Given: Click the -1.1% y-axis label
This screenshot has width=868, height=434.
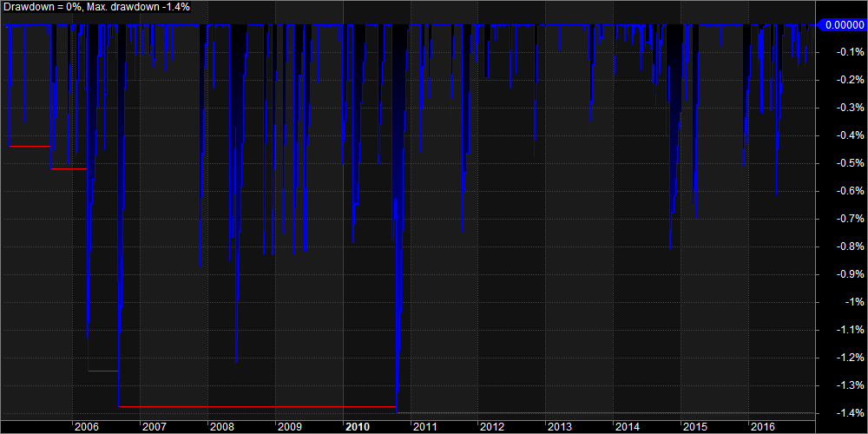Looking at the screenshot, I should [x=849, y=329].
